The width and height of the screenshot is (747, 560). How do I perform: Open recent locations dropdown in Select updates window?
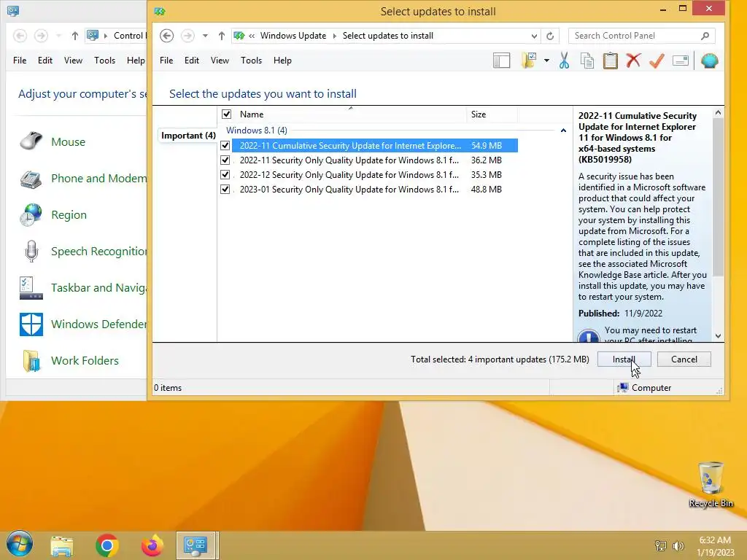pos(205,36)
